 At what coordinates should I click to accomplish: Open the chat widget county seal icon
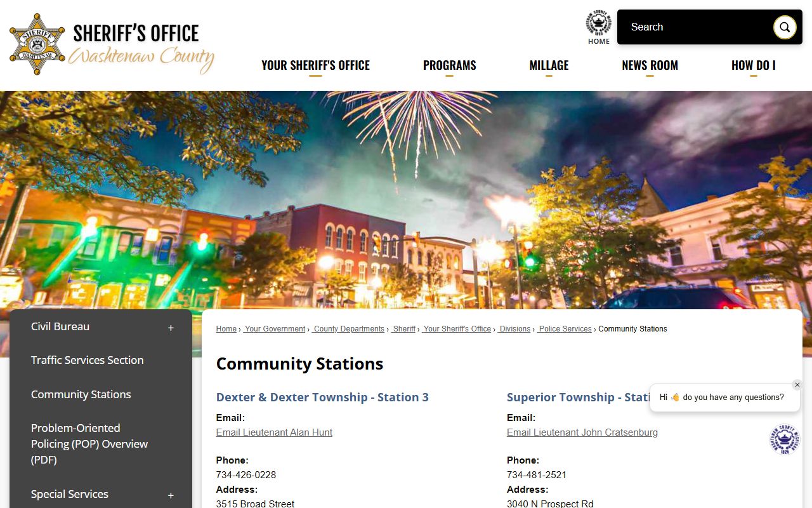point(785,439)
